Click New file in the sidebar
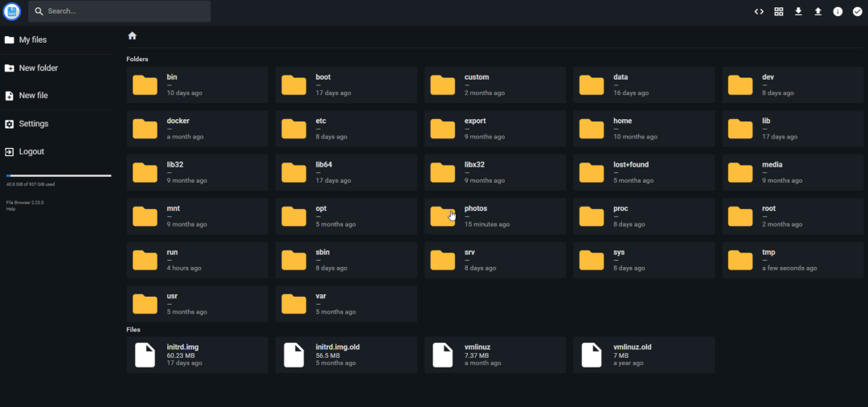This screenshot has height=407, width=868. point(33,96)
